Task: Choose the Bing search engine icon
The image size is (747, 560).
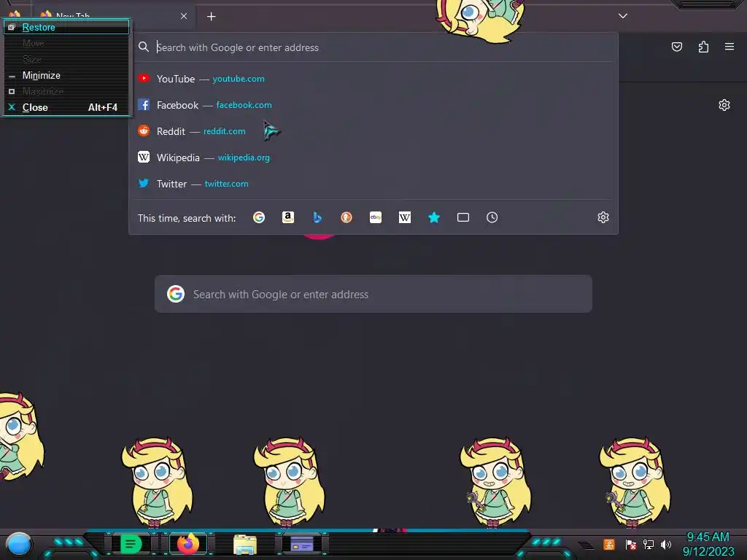Action: point(317,217)
